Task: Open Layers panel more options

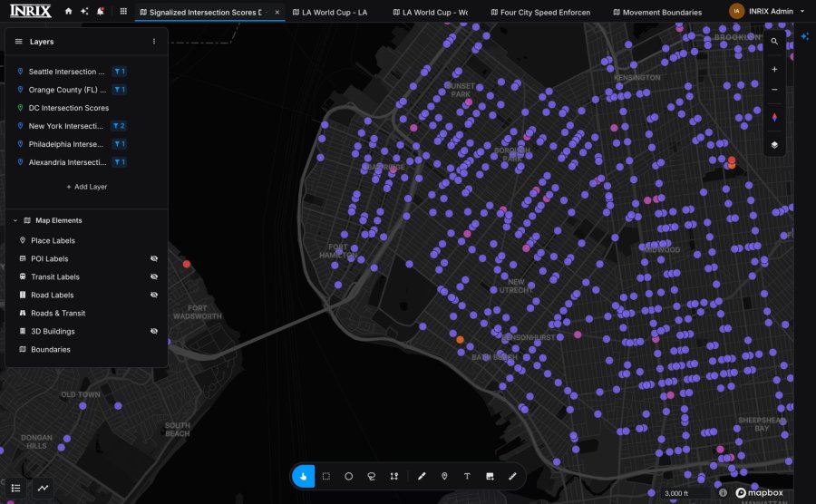Action: coord(154,42)
